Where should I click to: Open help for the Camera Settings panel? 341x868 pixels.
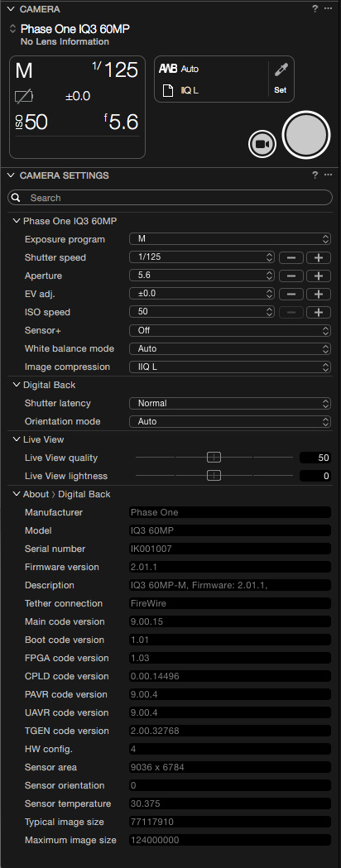click(x=315, y=175)
